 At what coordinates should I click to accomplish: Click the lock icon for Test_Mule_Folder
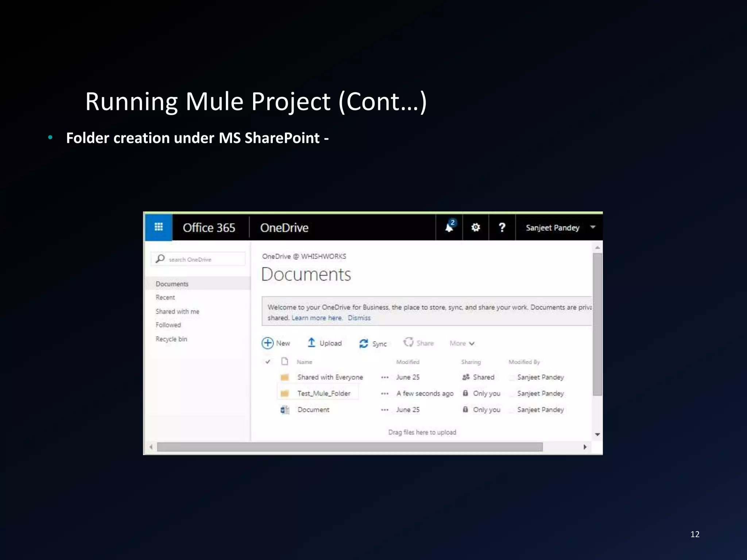[x=465, y=393]
